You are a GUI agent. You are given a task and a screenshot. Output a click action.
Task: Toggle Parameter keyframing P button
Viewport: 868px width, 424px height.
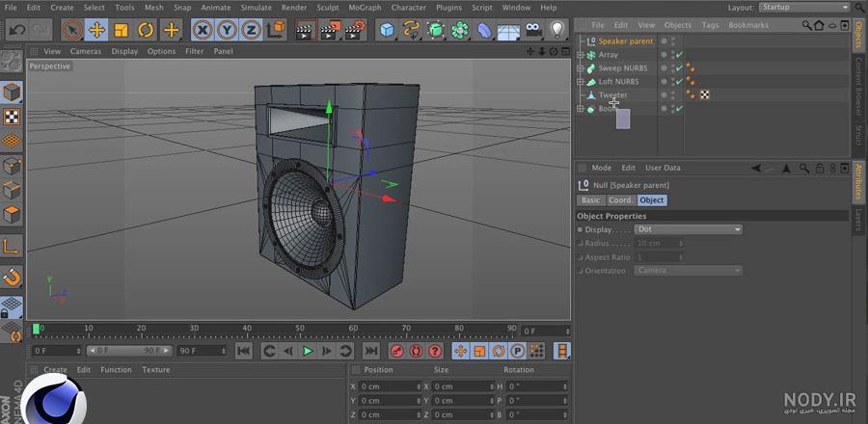pyautogui.click(x=517, y=351)
